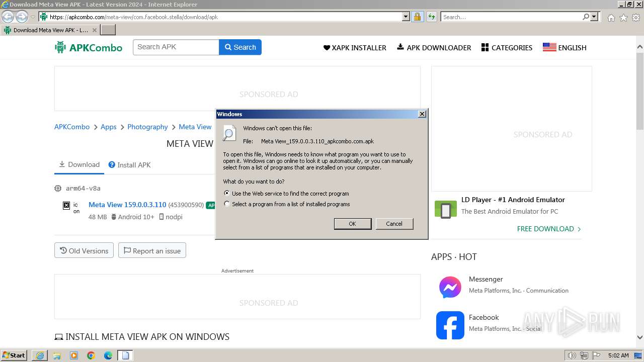Open the Windows Start button
The image size is (644, 362).
point(14,355)
